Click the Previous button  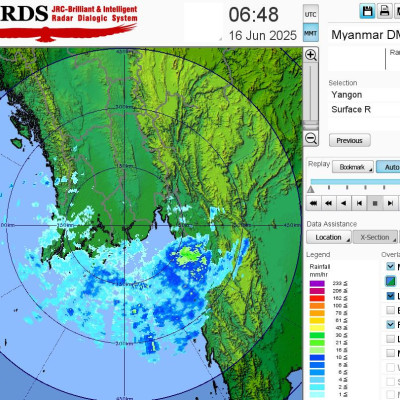(x=350, y=140)
